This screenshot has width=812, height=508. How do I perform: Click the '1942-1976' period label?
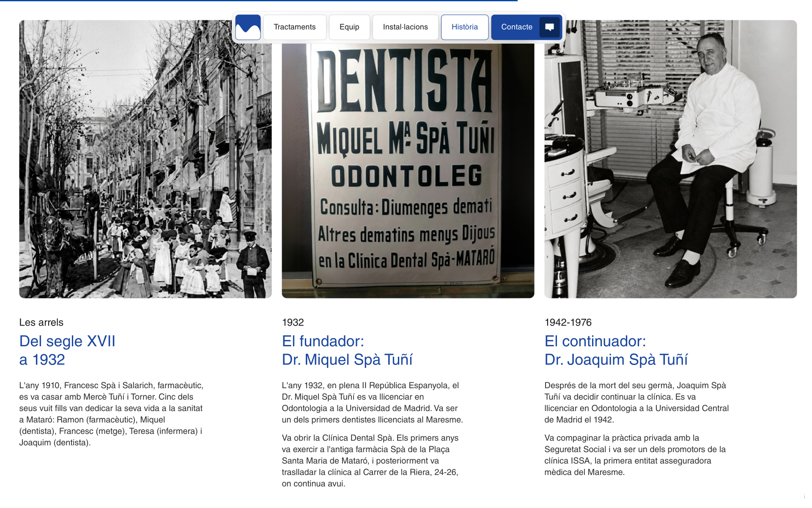coord(568,322)
